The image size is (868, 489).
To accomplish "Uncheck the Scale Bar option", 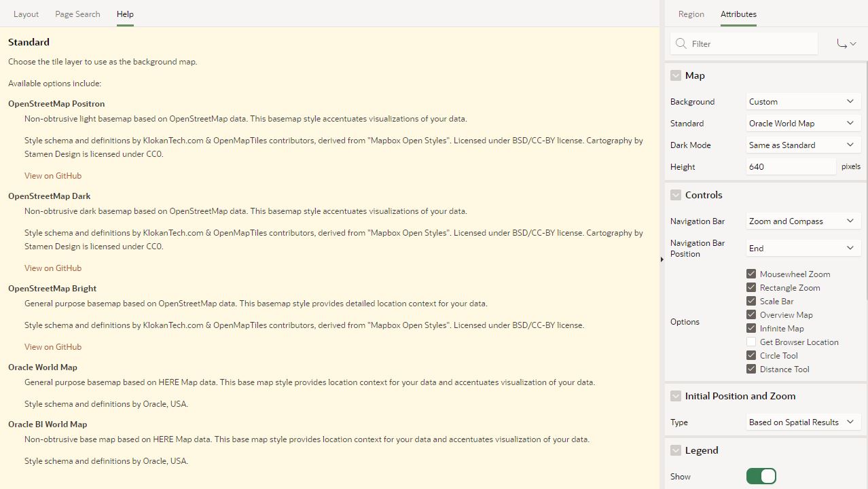I will click(x=751, y=301).
